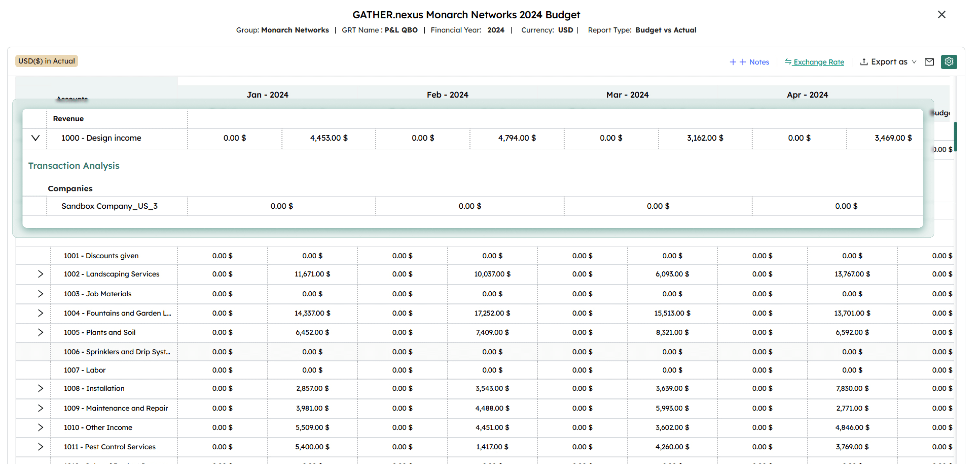The width and height of the screenshot is (980, 464).
Task: Click Installation value 2,857.00 $
Action: tap(312, 388)
